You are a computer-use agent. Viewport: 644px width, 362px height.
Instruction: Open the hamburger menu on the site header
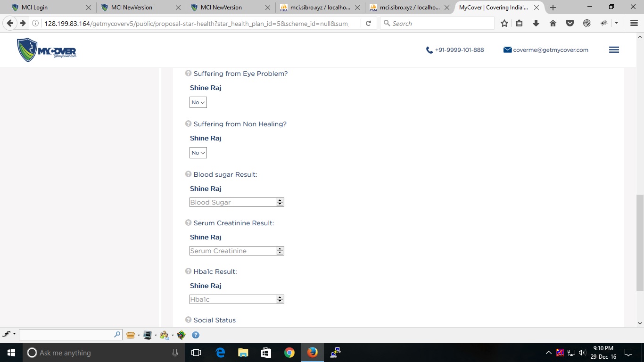(x=614, y=50)
